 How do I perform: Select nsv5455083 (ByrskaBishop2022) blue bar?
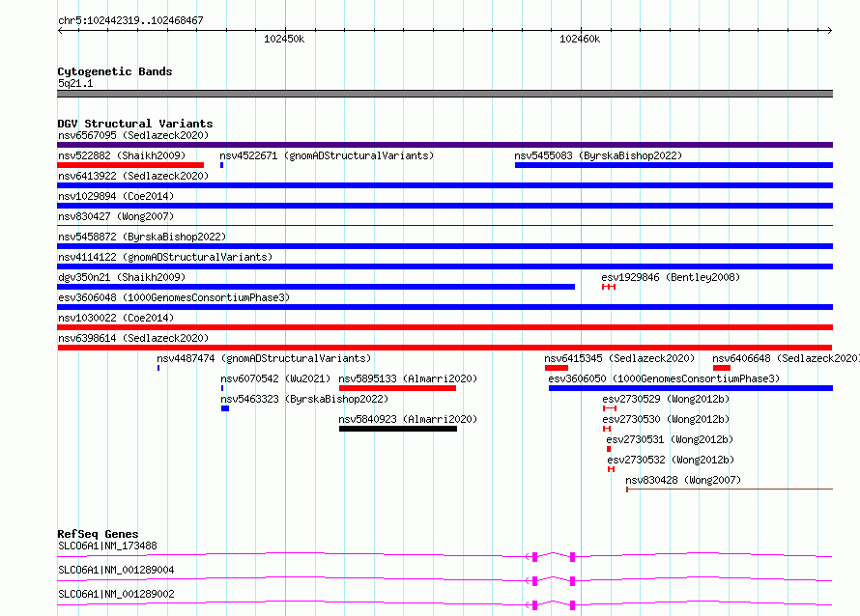674,165
